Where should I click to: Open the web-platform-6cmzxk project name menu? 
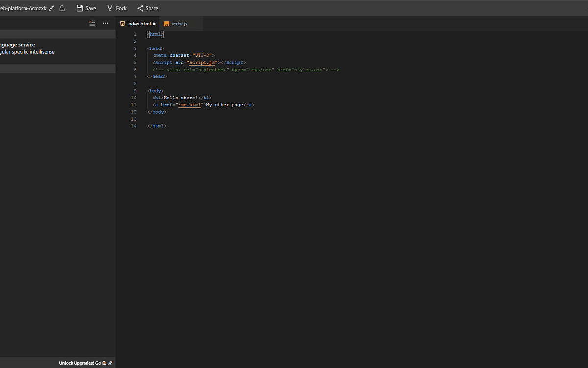pos(25,8)
